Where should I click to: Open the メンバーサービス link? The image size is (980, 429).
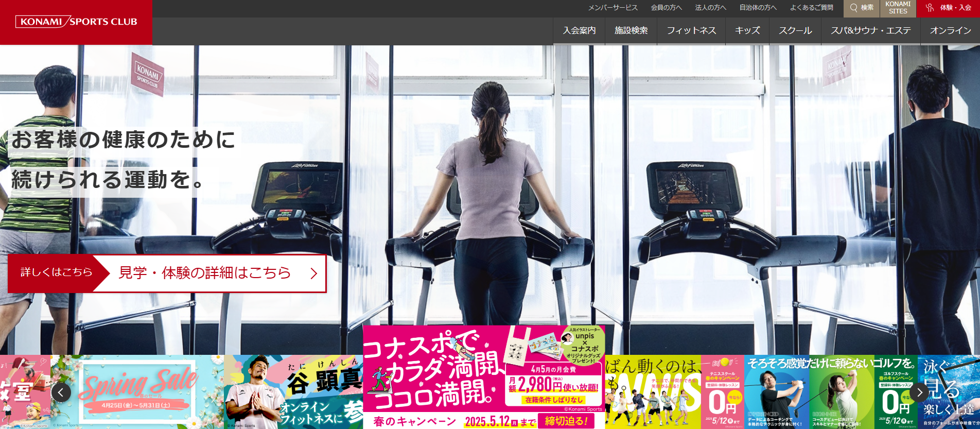[613, 8]
